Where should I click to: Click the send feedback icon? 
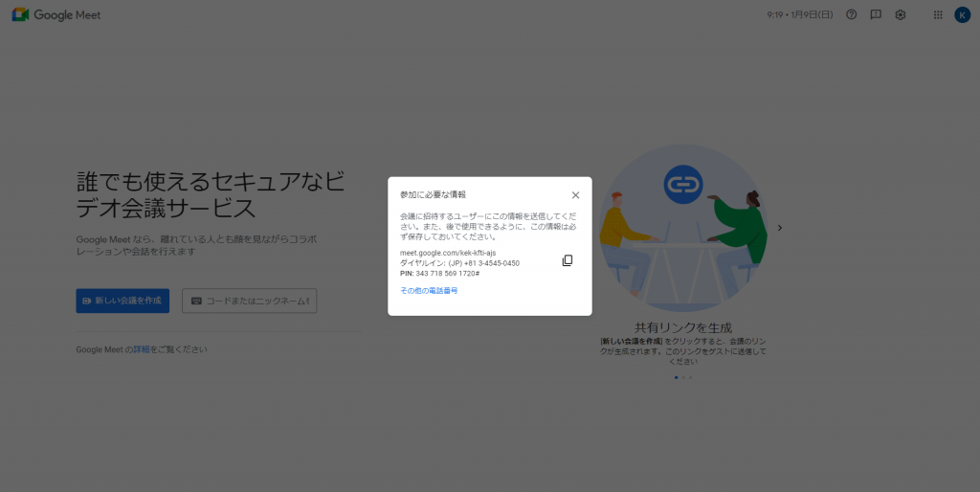click(876, 15)
